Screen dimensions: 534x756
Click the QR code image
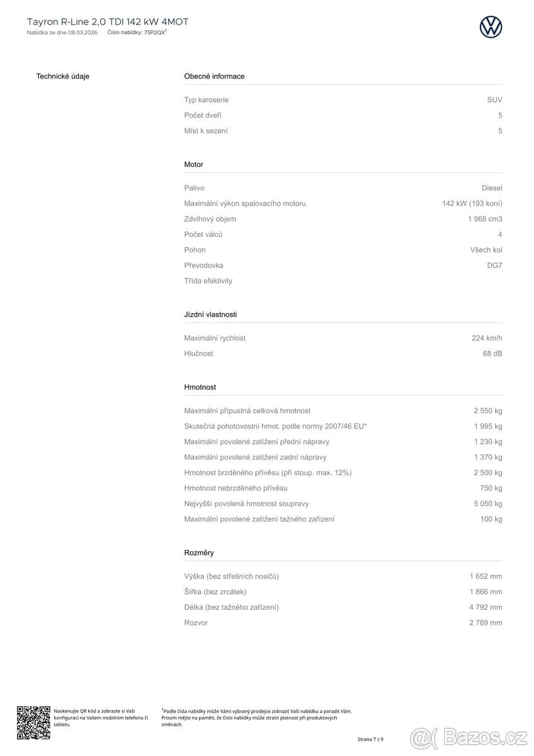33,722
